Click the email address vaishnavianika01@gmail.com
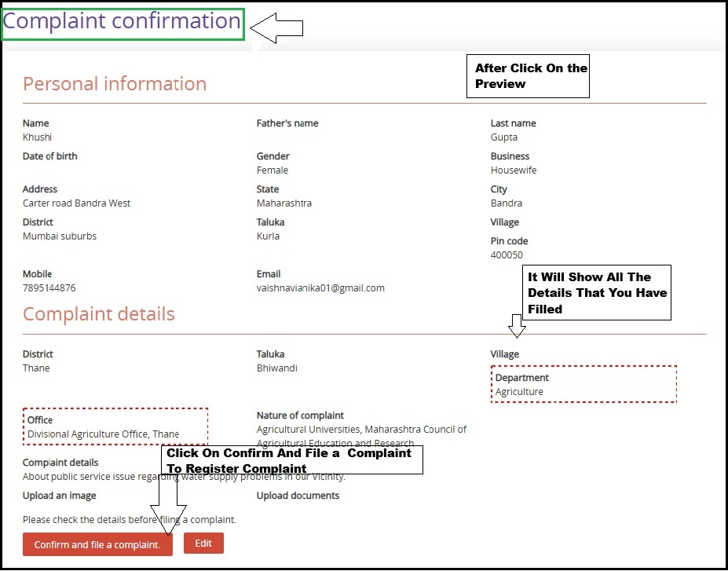This screenshot has height=571, width=728. [320, 288]
